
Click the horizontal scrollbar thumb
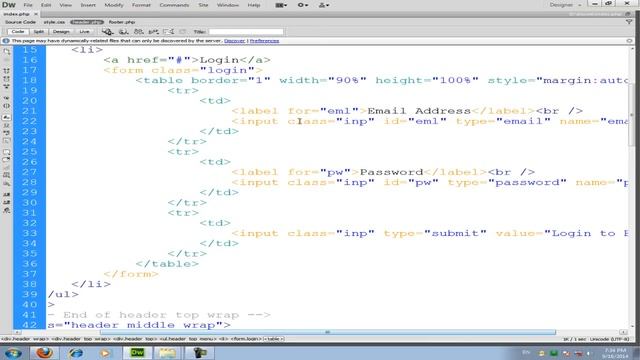pos(328,332)
